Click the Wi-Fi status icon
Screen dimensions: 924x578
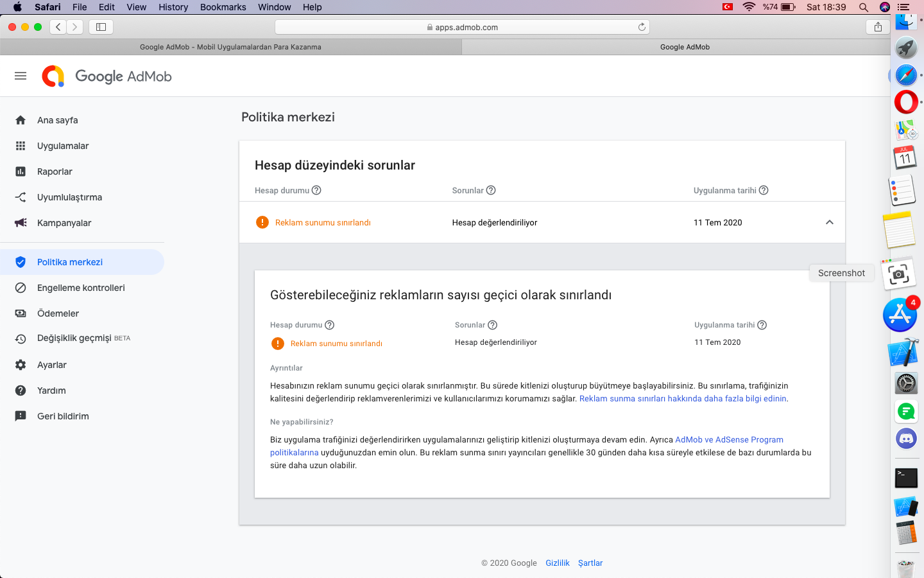(749, 7)
